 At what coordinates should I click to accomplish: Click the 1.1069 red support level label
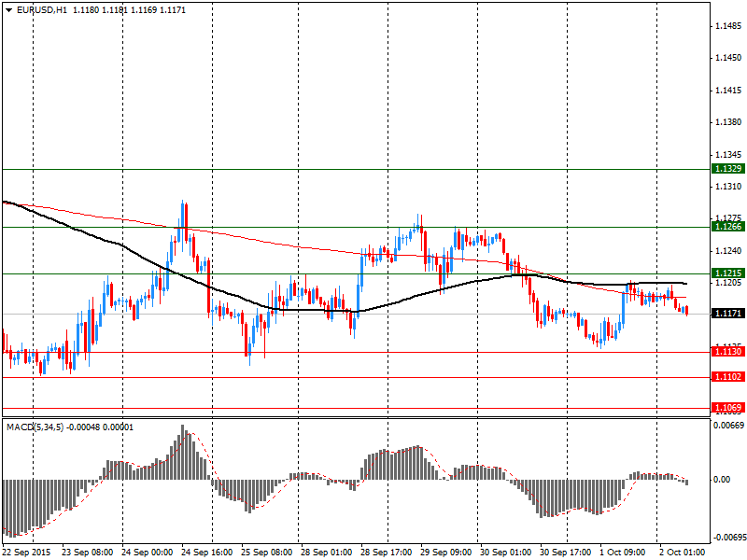tap(728, 408)
